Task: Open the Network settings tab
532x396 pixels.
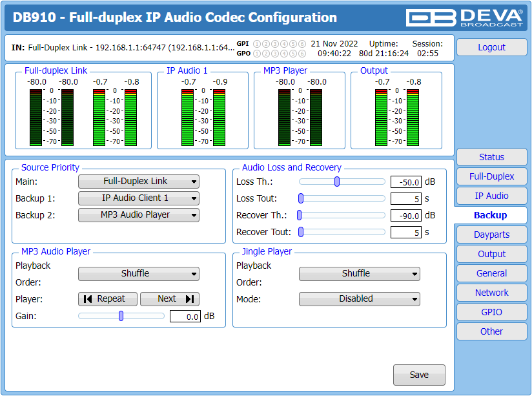Action: (x=491, y=293)
